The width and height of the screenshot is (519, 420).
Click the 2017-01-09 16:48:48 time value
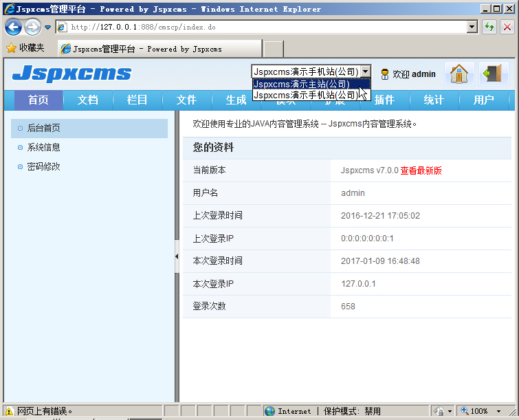click(x=380, y=261)
